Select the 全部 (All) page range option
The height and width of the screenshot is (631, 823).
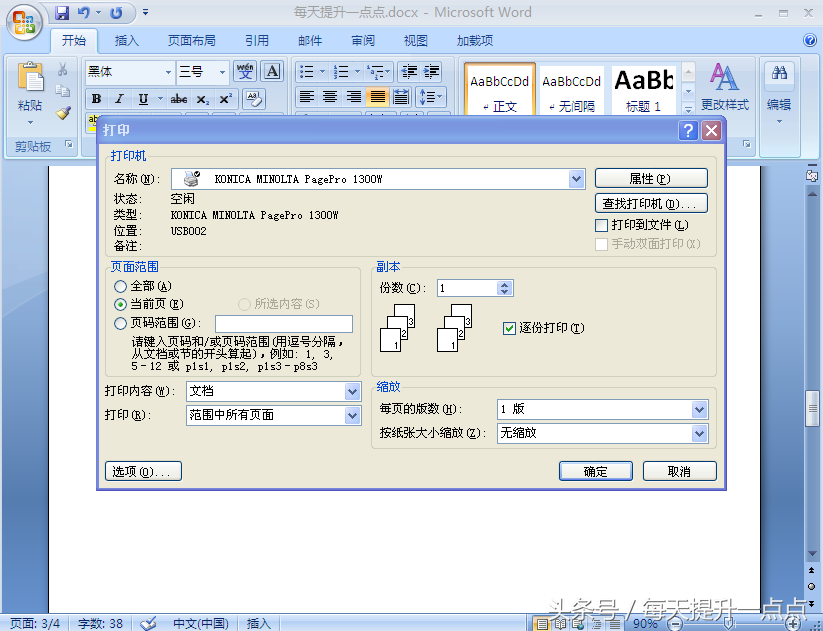[120, 286]
